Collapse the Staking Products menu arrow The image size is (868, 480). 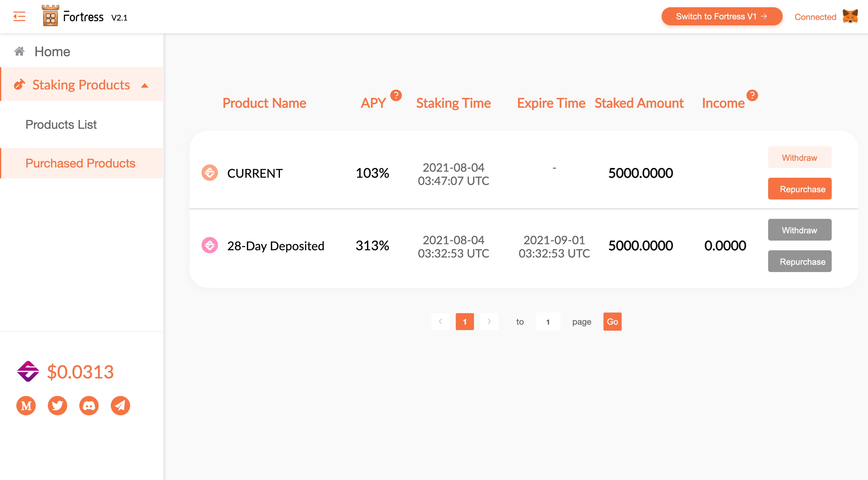tap(145, 86)
